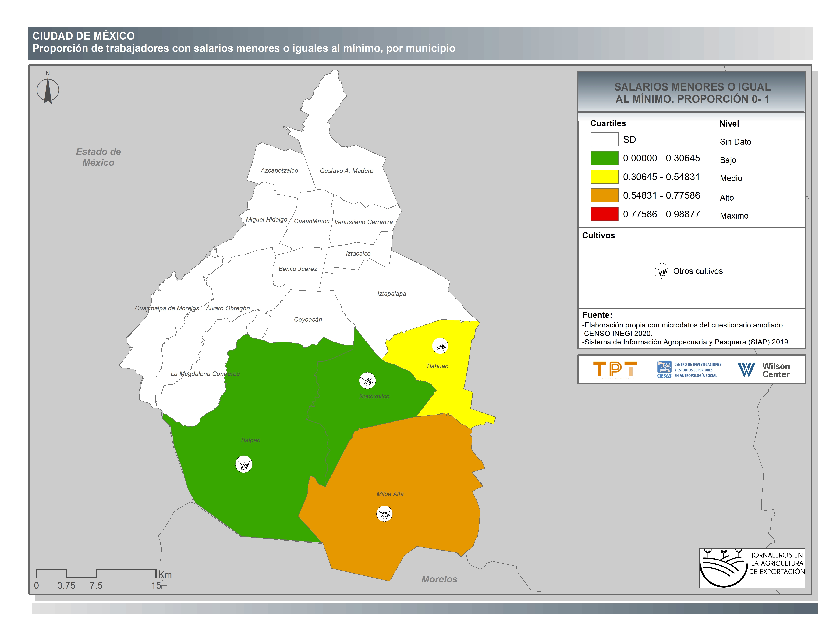Click the kilometer scale bar
833x644 pixels.
[96, 573]
